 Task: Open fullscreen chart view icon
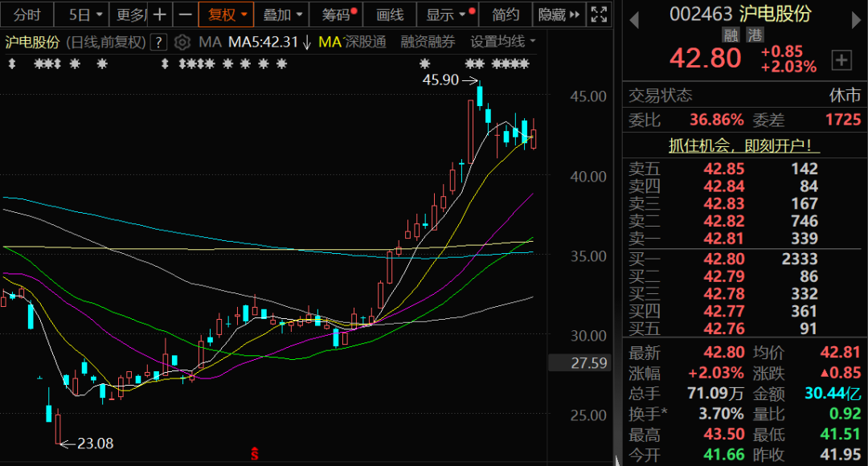(599, 14)
